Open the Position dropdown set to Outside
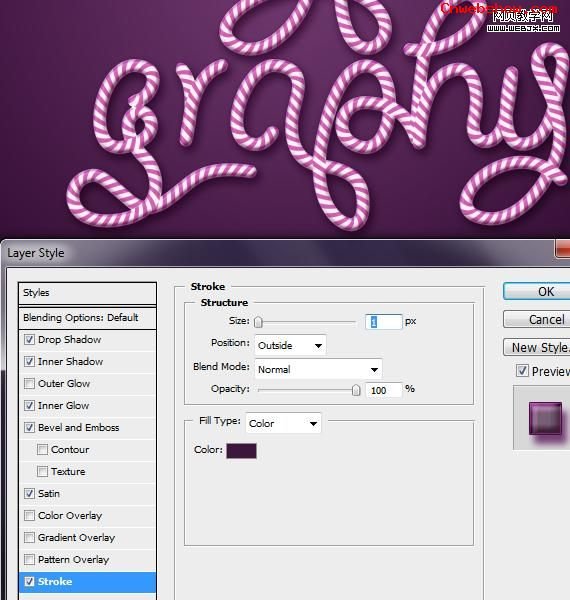Screen dimensions: 570x600 (290, 346)
